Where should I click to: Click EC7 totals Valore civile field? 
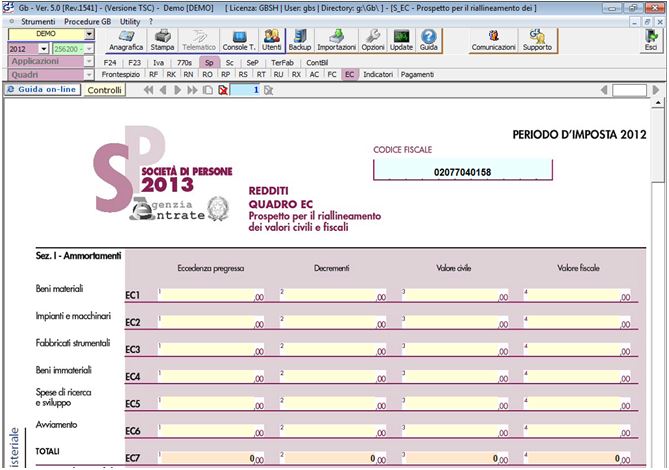[456, 458]
